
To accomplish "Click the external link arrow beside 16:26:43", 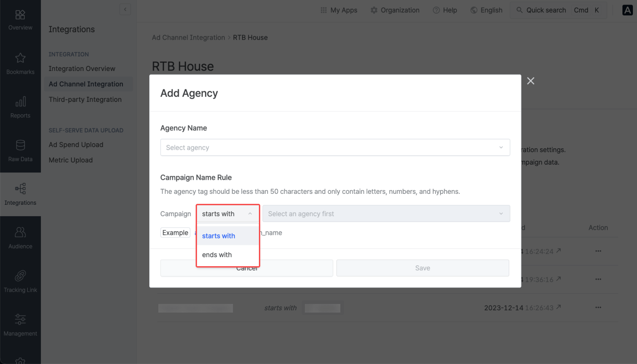I will click(x=558, y=307).
